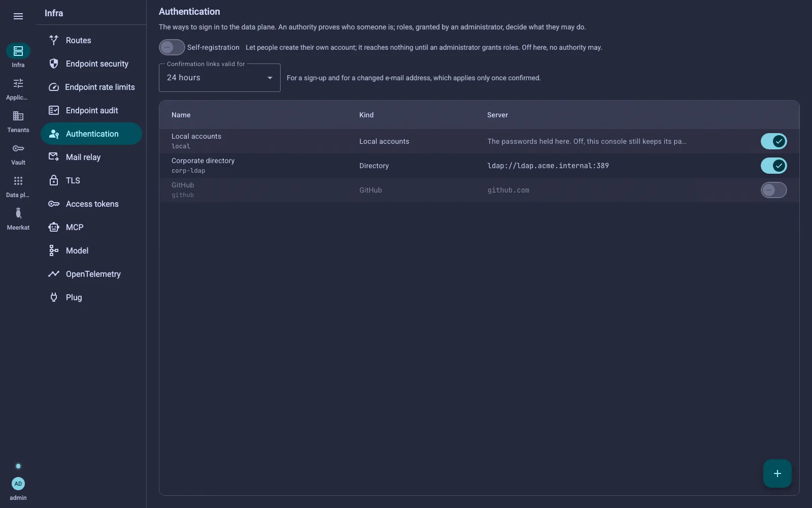Click the Endpoint security shield icon
The height and width of the screenshot is (508, 812).
click(54, 63)
